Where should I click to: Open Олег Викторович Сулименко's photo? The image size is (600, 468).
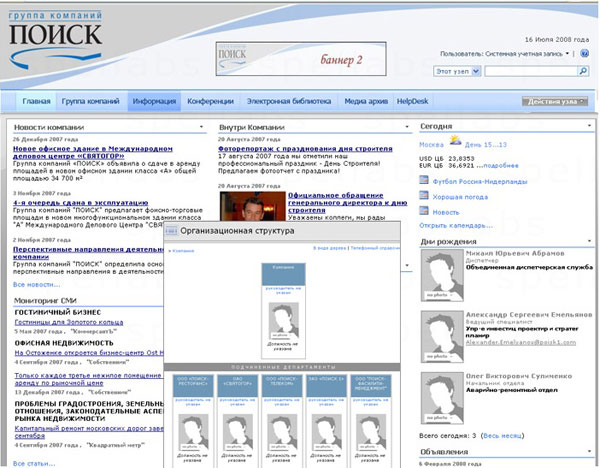point(442,398)
